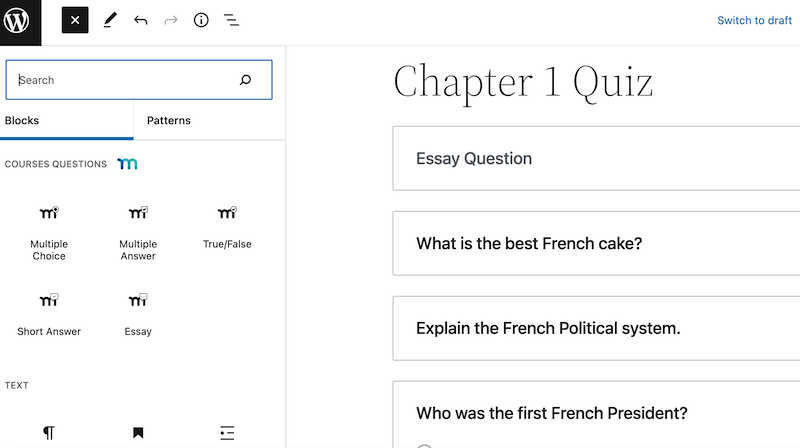Switch to the Patterns tab
Viewport: 800px width, 448px height.
(168, 120)
